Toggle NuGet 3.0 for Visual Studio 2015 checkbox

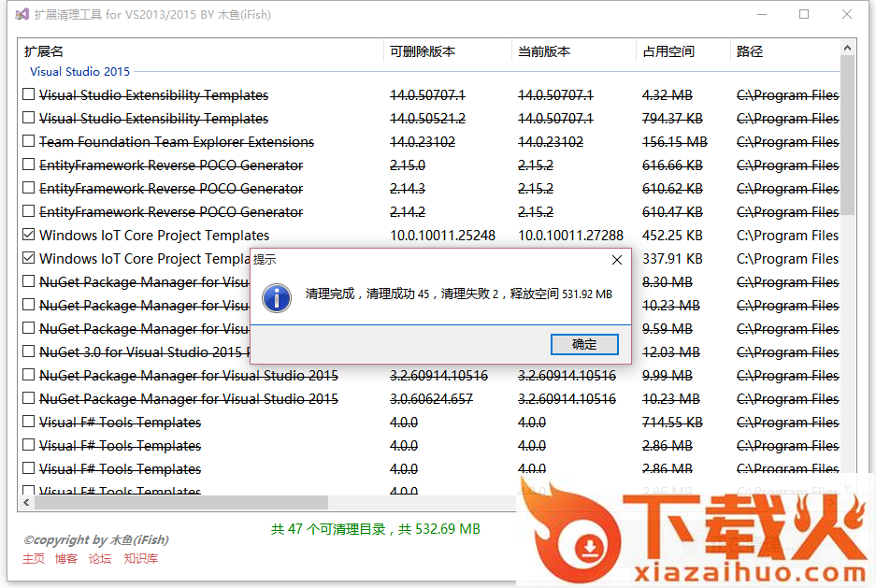coord(28,351)
